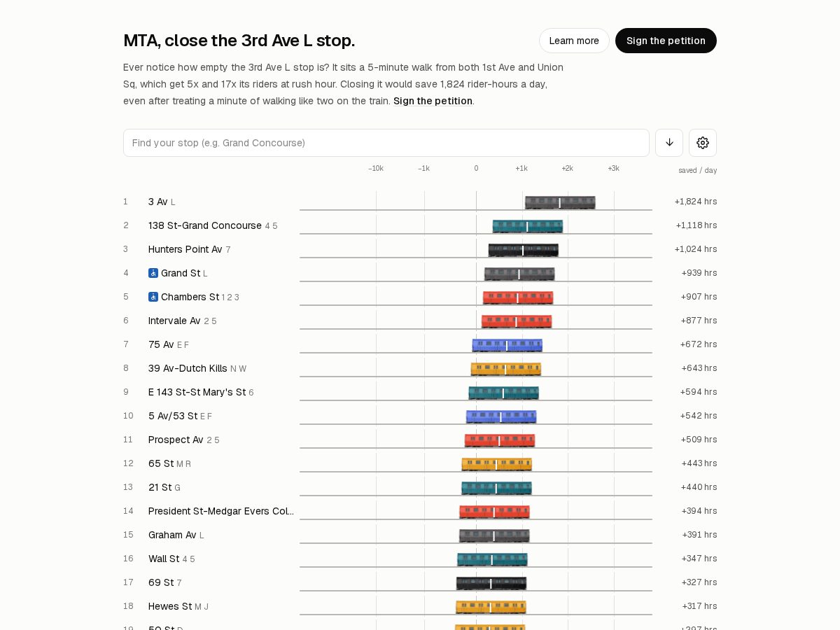The image size is (840, 630).
Task: Click the −10k axis label
Action: (376, 168)
